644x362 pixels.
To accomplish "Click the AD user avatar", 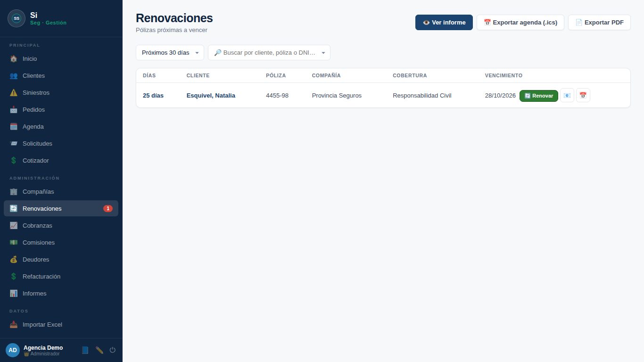I will tap(13, 350).
